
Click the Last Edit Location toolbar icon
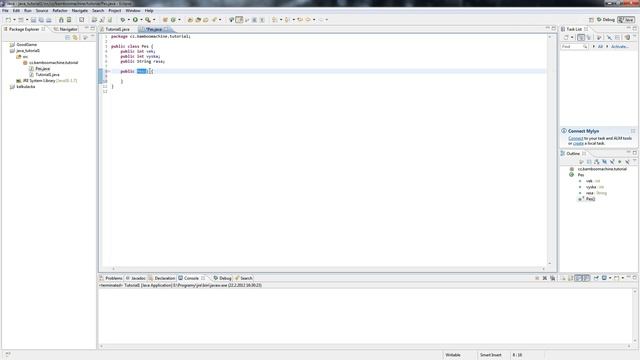[x=300, y=20]
